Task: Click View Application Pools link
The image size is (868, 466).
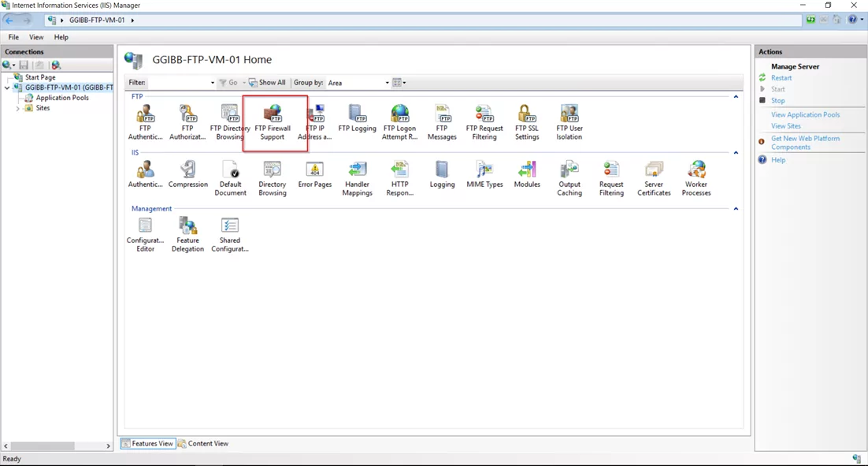Action: point(806,114)
